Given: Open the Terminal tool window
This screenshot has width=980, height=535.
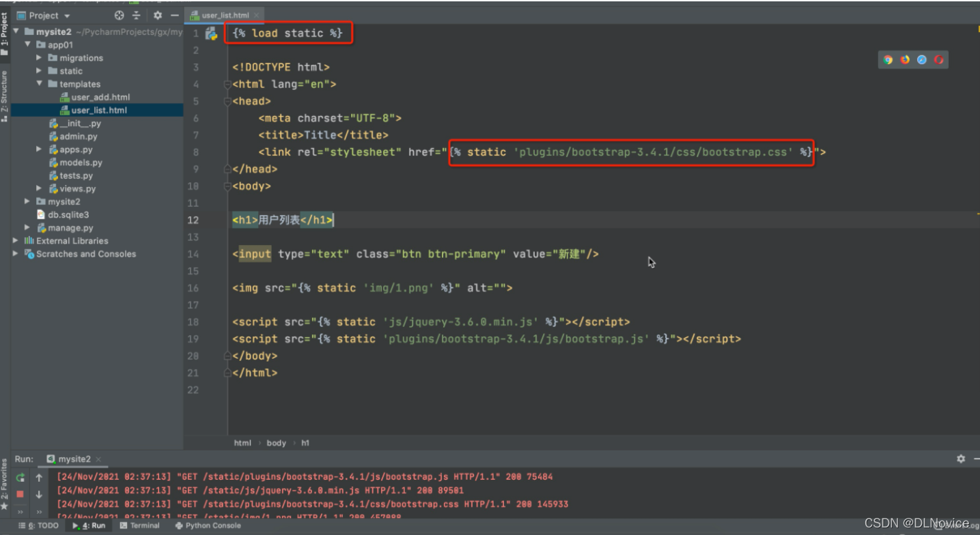Looking at the screenshot, I should click(x=140, y=526).
